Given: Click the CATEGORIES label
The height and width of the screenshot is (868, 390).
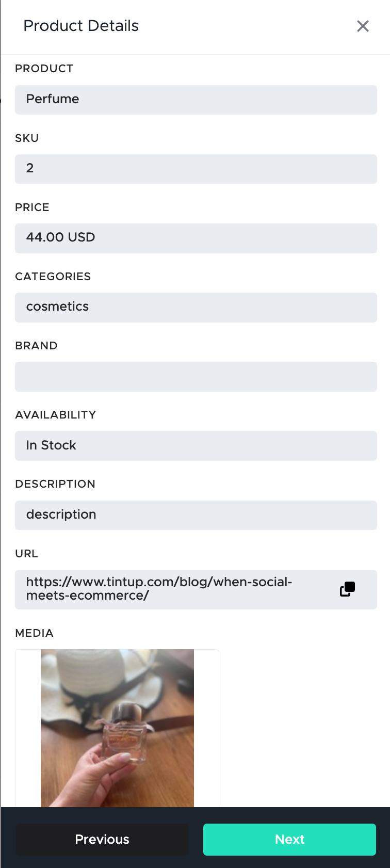Looking at the screenshot, I should click(53, 277).
